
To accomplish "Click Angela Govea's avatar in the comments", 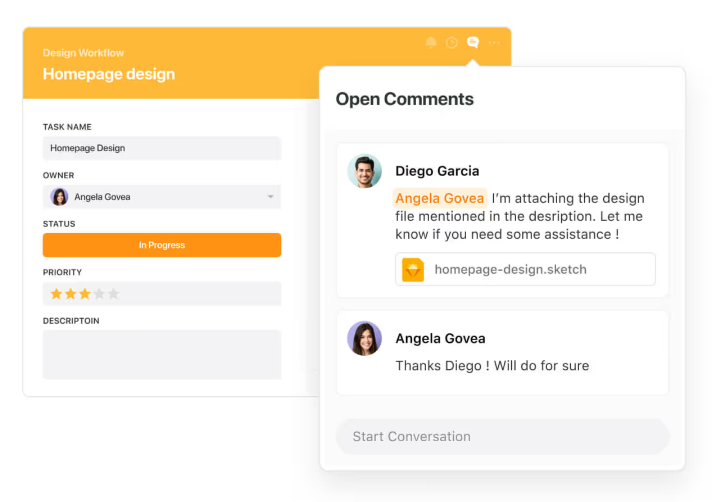I will point(364,338).
